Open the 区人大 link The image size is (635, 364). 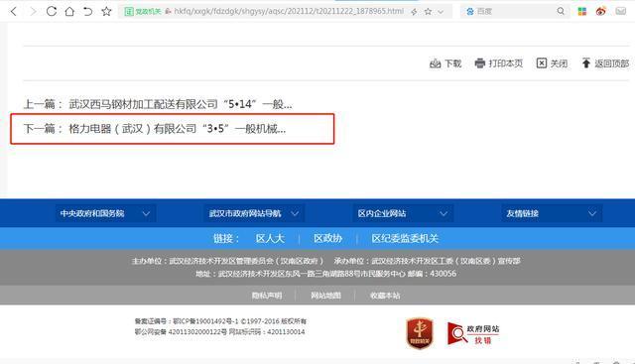tap(270, 238)
